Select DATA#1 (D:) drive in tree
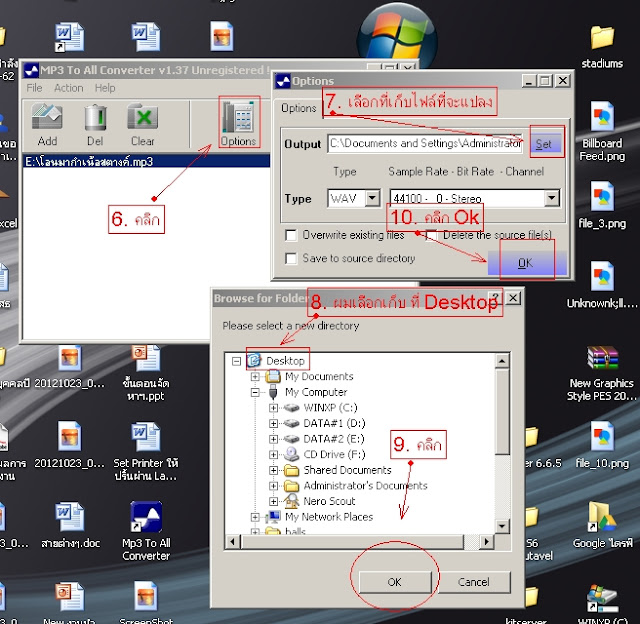 (334, 423)
